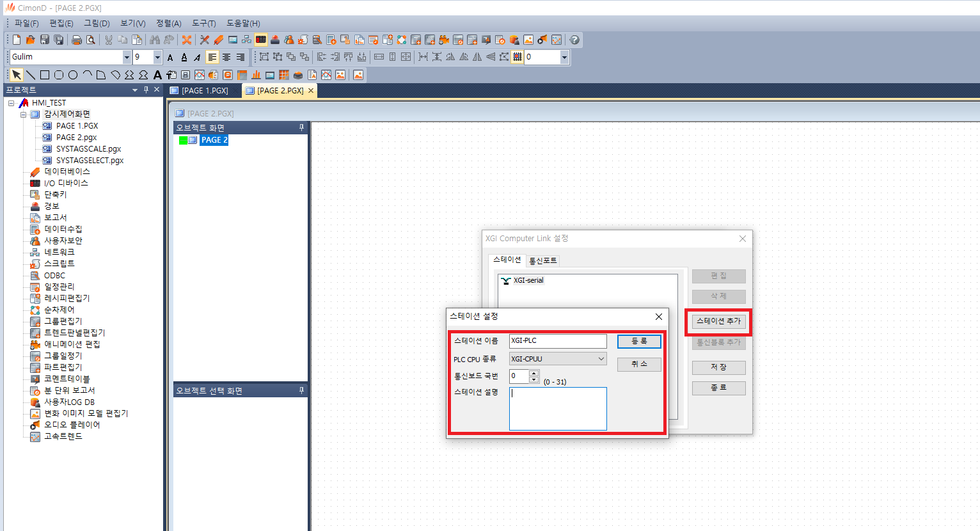Open the 편집(E) menu

(x=61, y=23)
